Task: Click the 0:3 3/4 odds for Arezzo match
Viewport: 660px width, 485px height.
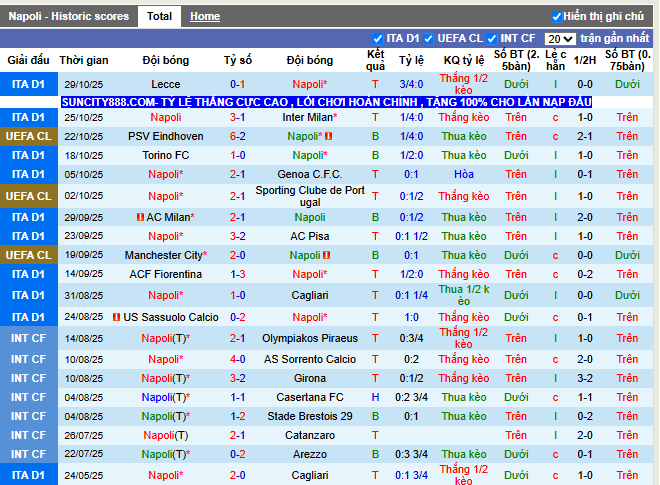Action: coord(411,454)
